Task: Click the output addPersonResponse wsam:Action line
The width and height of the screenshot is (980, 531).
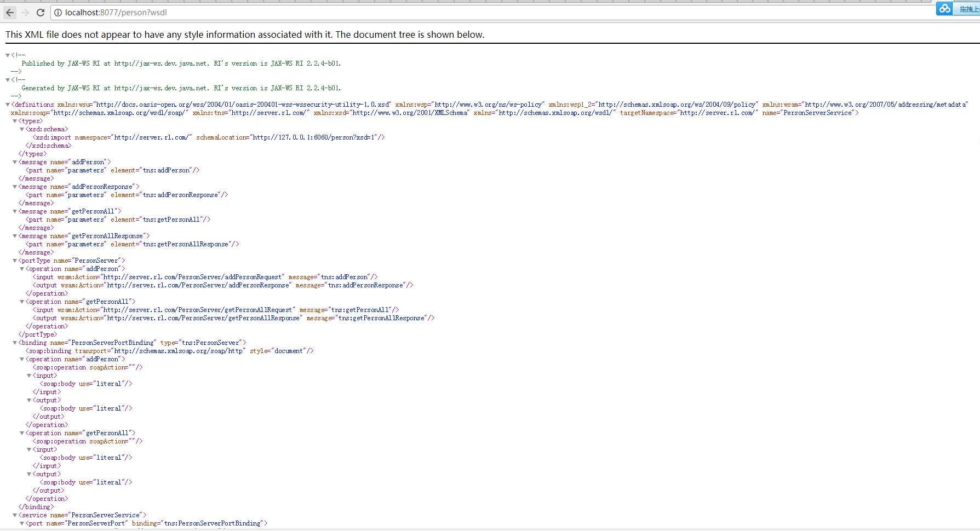Action: (x=223, y=285)
